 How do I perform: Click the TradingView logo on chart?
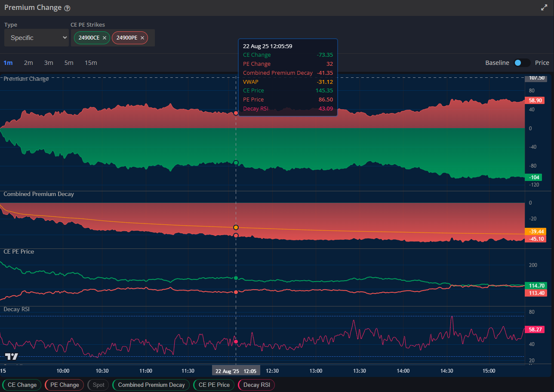tap(12, 356)
